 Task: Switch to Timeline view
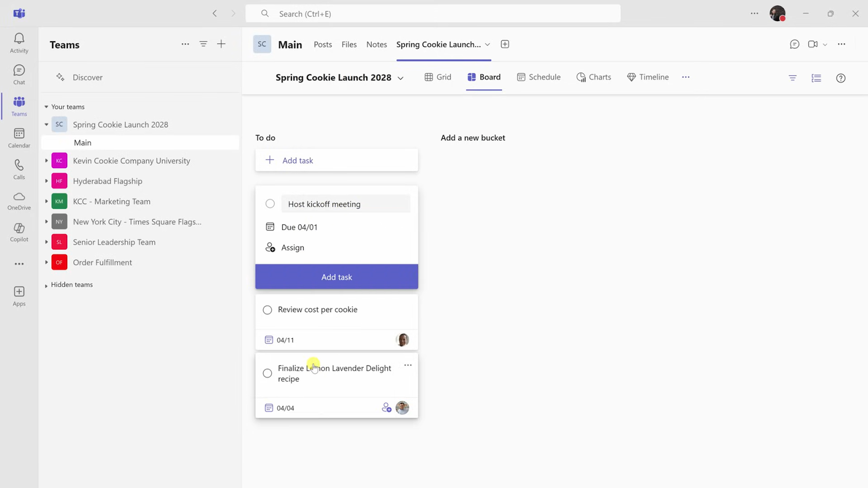tap(648, 77)
